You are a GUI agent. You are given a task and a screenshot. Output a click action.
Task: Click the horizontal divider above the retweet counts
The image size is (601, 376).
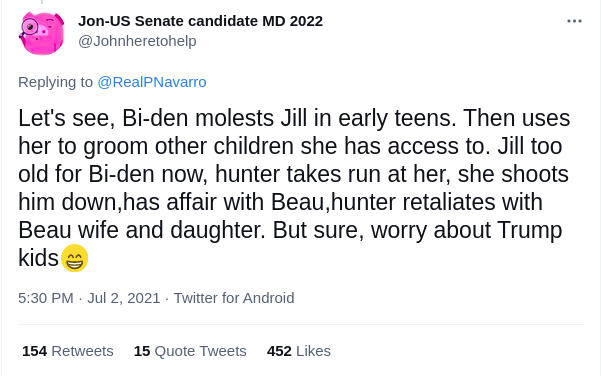click(x=301, y=325)
